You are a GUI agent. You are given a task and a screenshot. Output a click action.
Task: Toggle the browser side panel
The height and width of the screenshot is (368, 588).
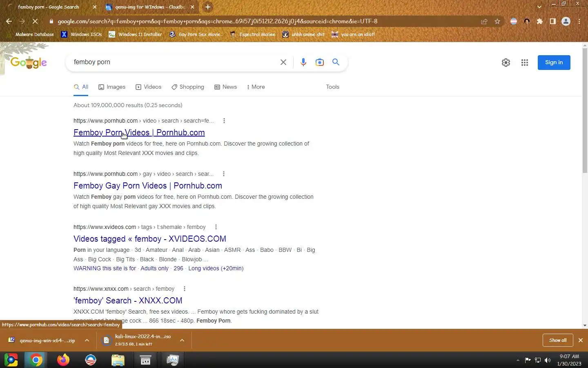[x=553, y=21]
